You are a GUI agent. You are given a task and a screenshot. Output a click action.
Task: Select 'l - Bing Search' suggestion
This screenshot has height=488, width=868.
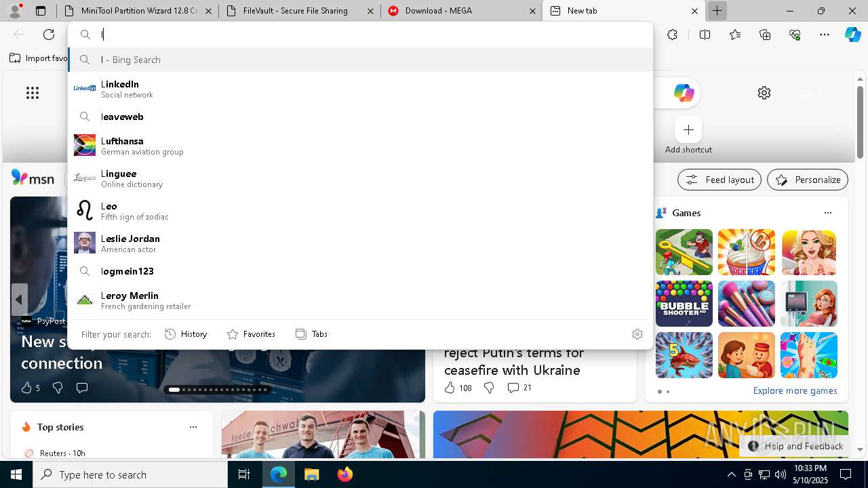click(x=361, y=60)
